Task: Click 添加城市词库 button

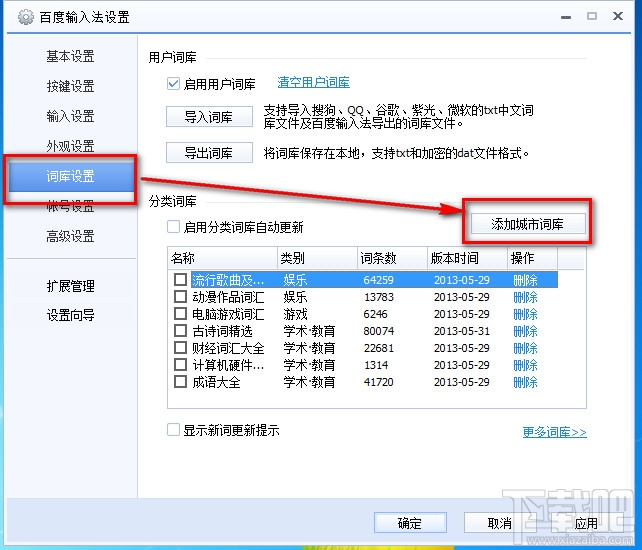Action: (x=528, y=224)
